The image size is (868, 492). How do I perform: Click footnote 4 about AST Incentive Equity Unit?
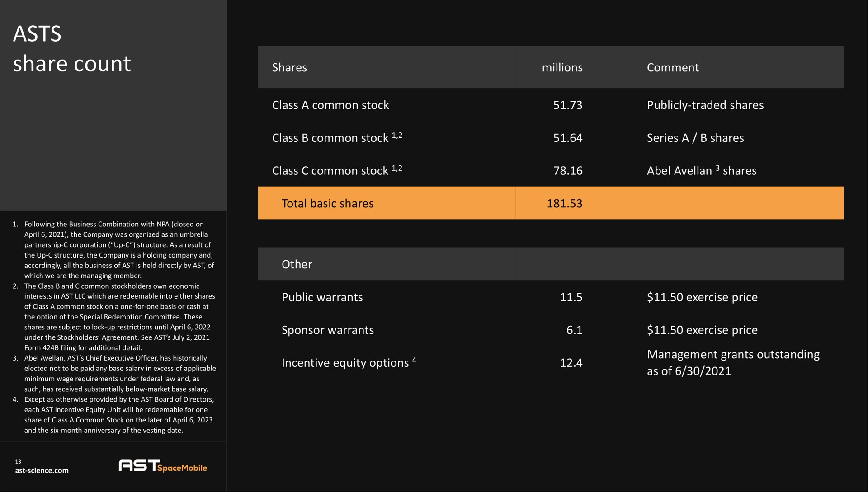(x=114, y=415)
